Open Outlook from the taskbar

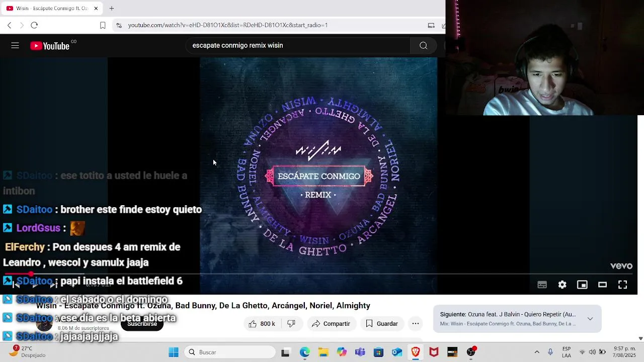coord(397,352)
